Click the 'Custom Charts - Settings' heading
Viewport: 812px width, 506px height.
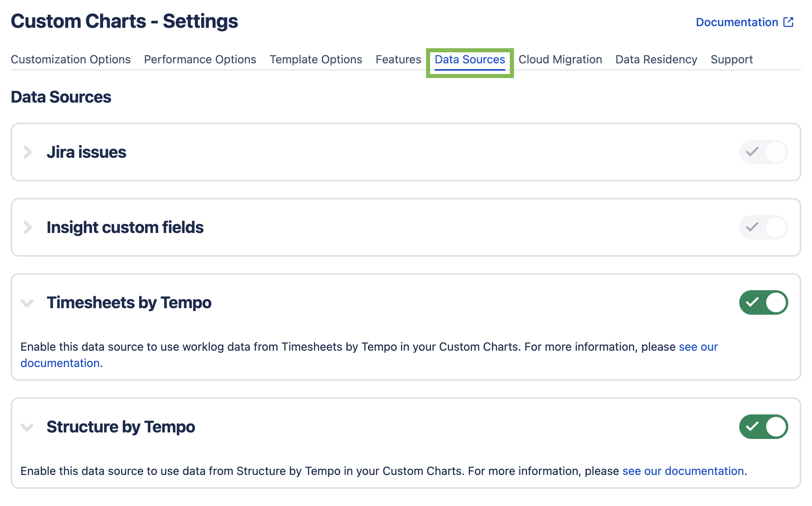[x=124, y=21]
